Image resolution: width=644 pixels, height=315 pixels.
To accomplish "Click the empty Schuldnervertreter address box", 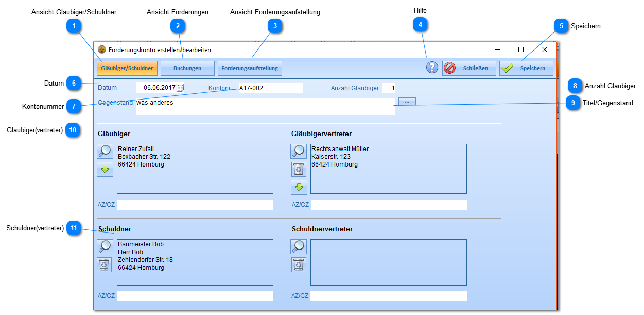I will click(x=389, y=262).
